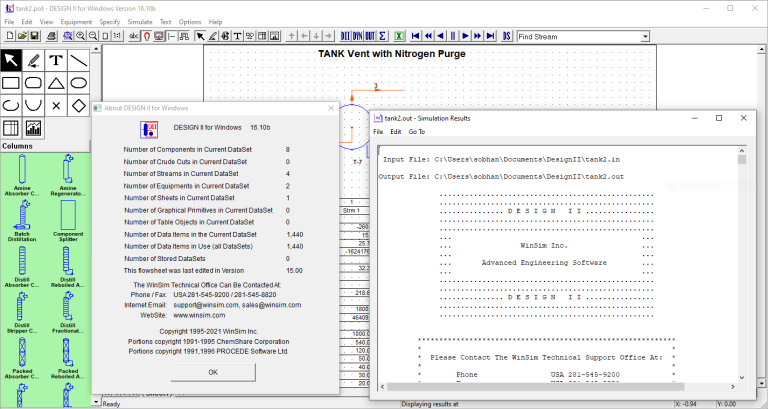Click the DS toolbar icon
This screenshot has height=409, width=768.
506,36
